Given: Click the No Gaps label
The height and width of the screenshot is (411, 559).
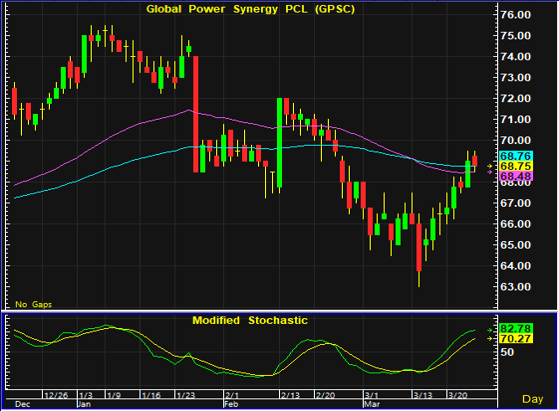Looking at the screenshot, I should pos(34,304).
